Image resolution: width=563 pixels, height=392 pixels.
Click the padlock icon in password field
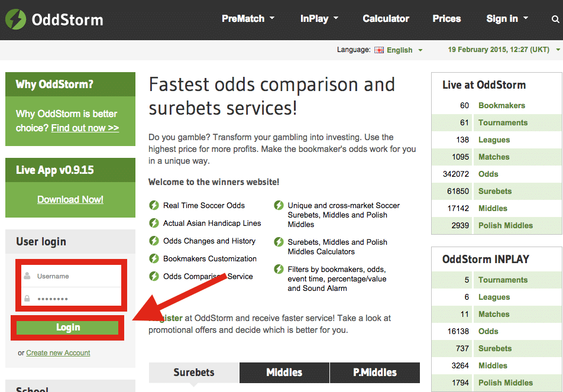click(27, 299)
